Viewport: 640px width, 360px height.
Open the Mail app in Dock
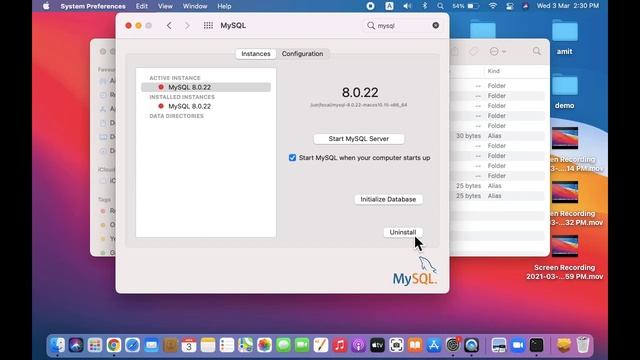pos(151,345)
